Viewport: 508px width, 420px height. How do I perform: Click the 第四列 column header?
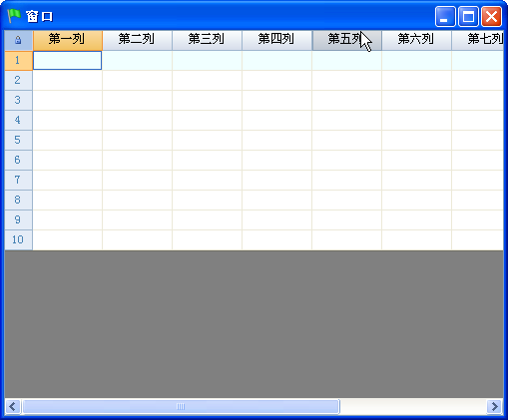click(x=277, y=40)
